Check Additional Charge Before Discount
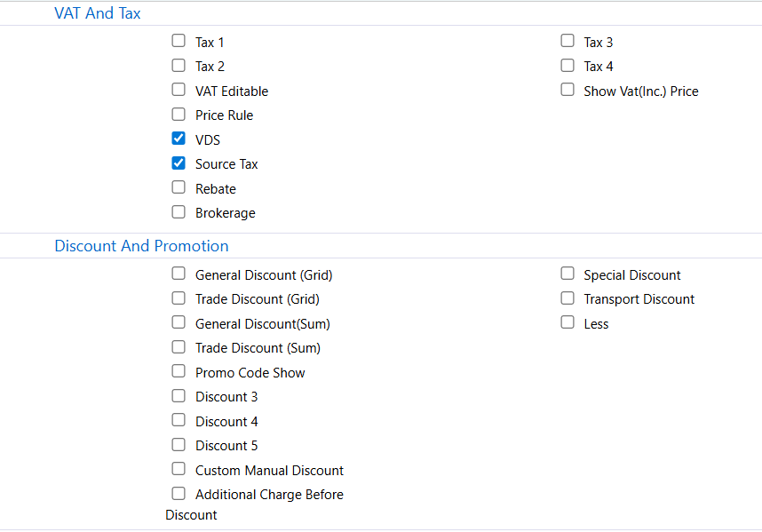 [179, 493]
